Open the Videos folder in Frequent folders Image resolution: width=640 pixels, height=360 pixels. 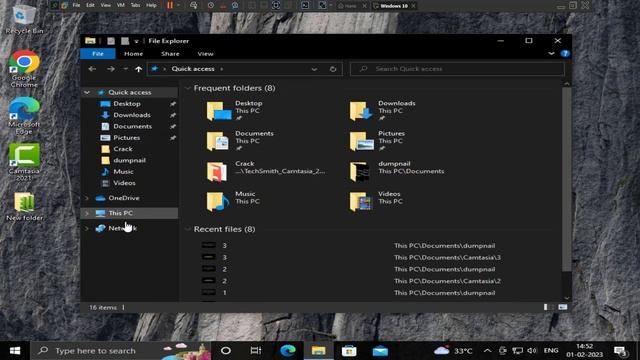click(376, 201)
